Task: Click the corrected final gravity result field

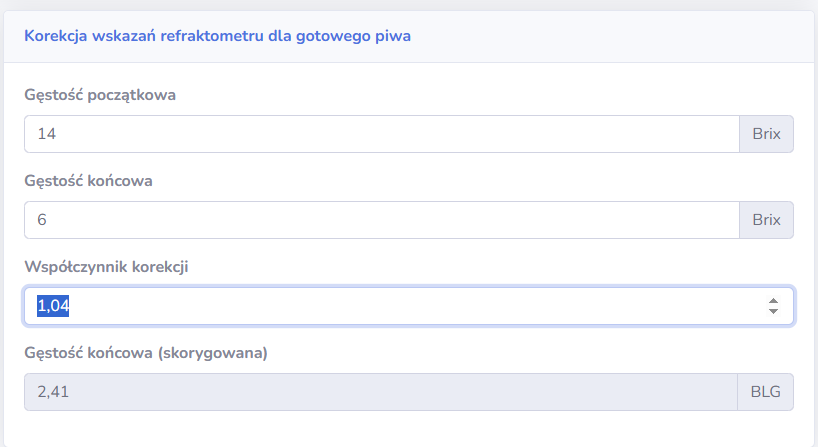Action: 380,392
